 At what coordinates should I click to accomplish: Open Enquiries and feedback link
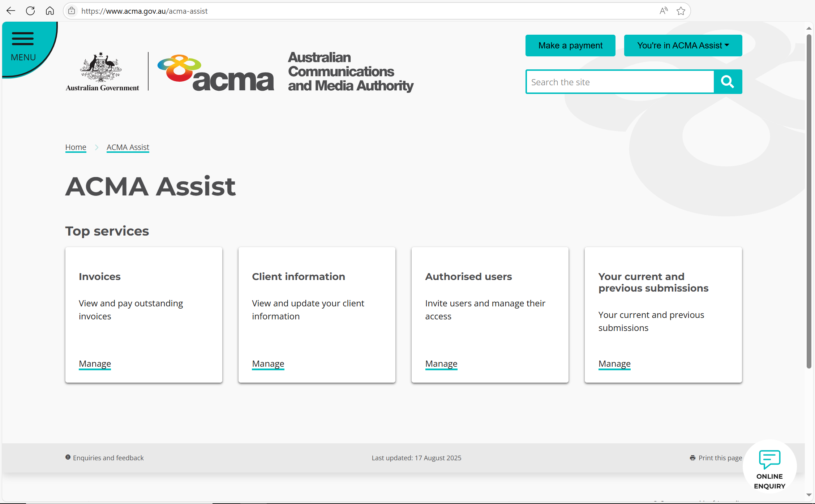(104, 458)
